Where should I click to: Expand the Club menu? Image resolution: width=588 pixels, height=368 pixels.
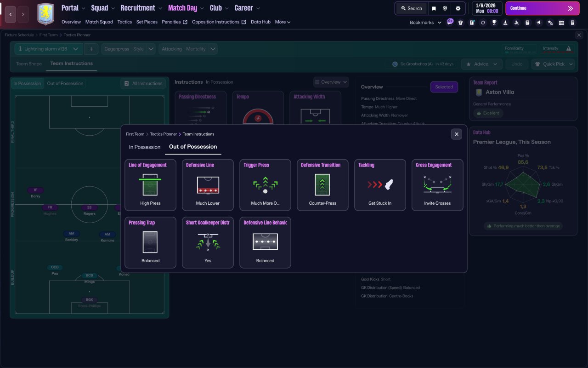(x=219, y=8)
